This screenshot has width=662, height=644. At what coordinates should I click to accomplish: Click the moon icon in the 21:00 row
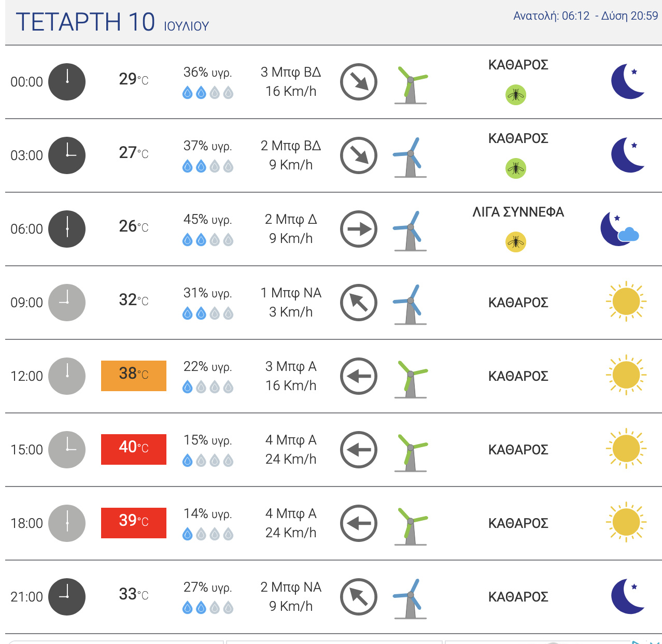627,596
